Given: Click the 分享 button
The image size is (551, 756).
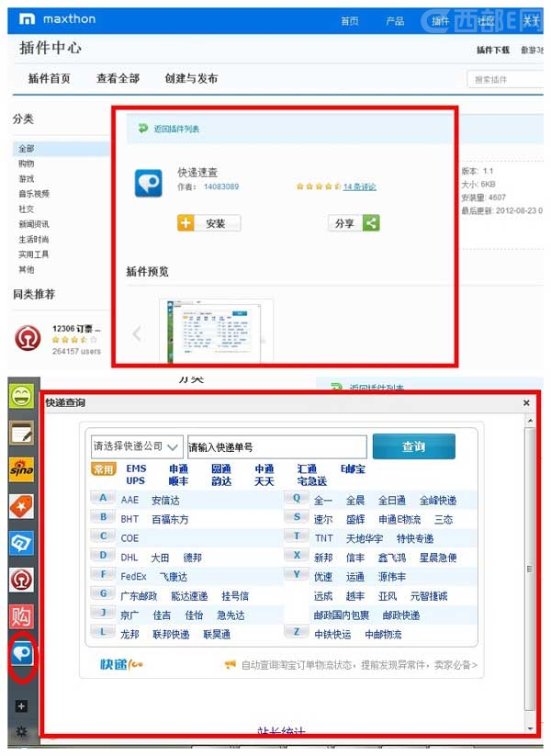Looking at the screenshot, I should click(354, 223).
